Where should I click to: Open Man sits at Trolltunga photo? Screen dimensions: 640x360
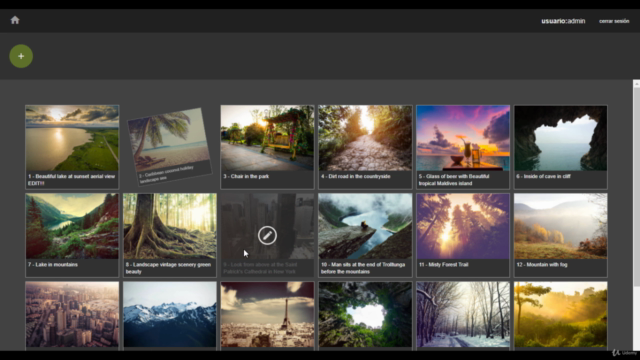pos(365,226)
